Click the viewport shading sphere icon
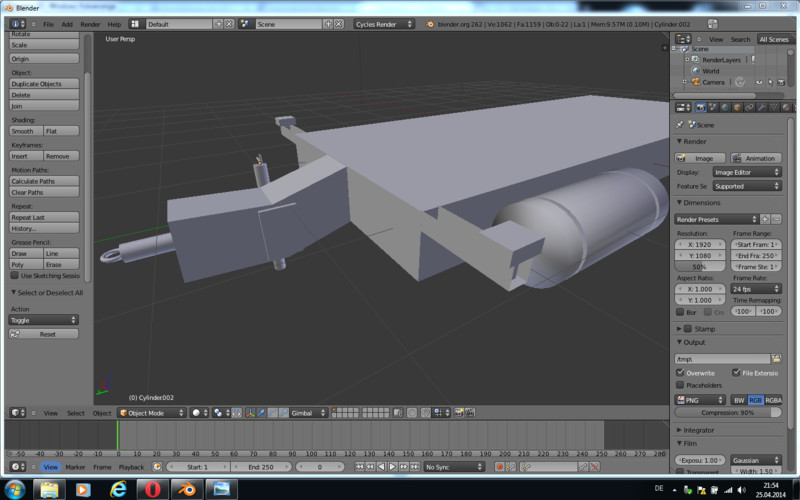Image resolution: width=800 pixels, height=500 pixels. [x=199, y=413]
